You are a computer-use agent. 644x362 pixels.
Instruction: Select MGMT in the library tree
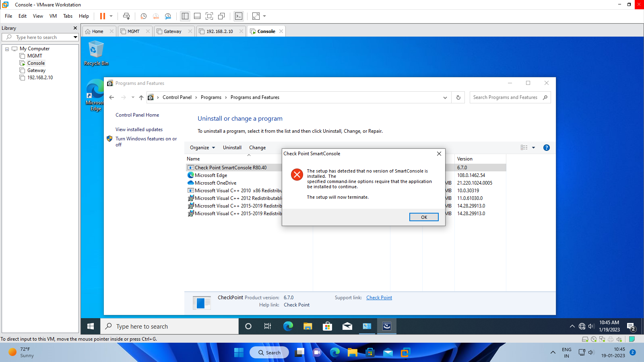click(x=35, y=56)
